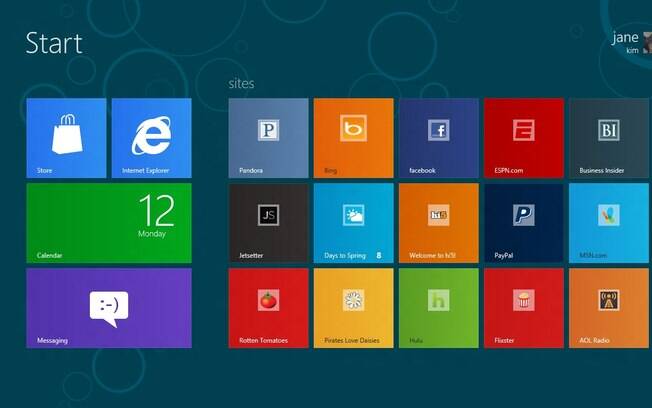Open the Pandora site tile

click(269, 138)
